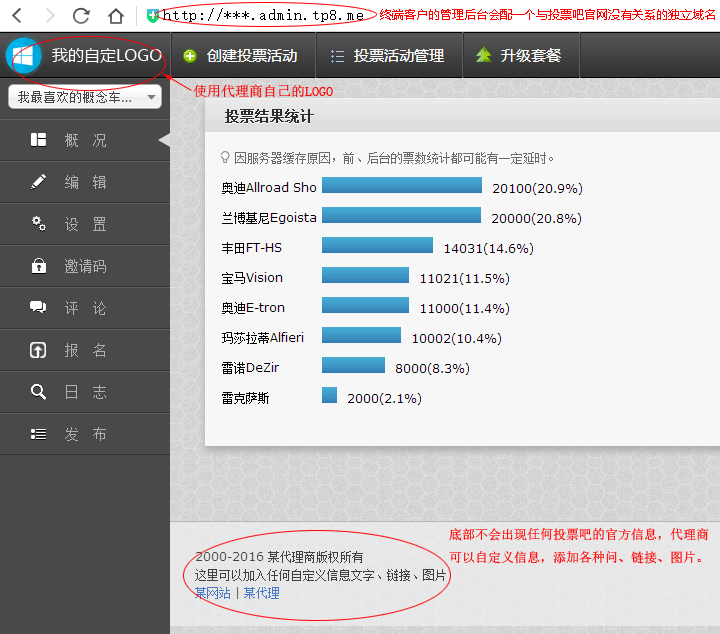Open the 某网站 footer link
This screenshot has height=634, width=720.
(212, 593)
